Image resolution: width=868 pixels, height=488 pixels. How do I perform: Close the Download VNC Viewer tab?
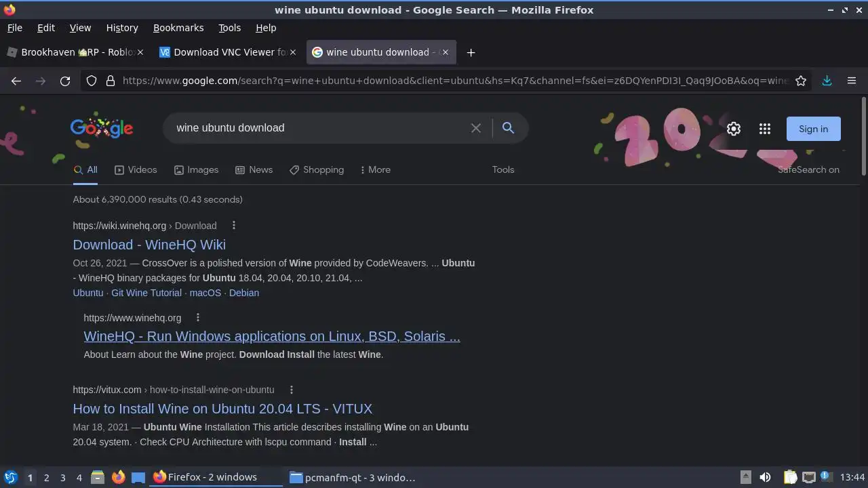click(x=292, y=52)
